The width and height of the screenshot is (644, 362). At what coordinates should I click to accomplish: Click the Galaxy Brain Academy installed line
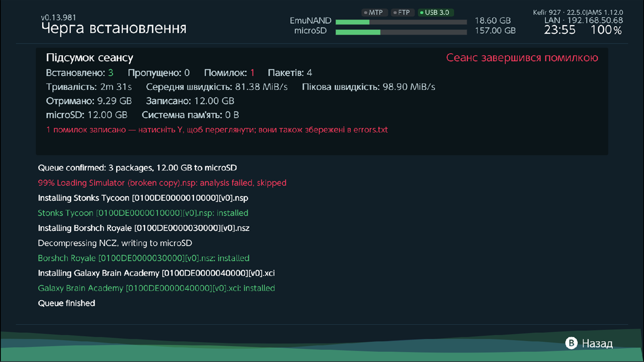click(x=156, y=288)
